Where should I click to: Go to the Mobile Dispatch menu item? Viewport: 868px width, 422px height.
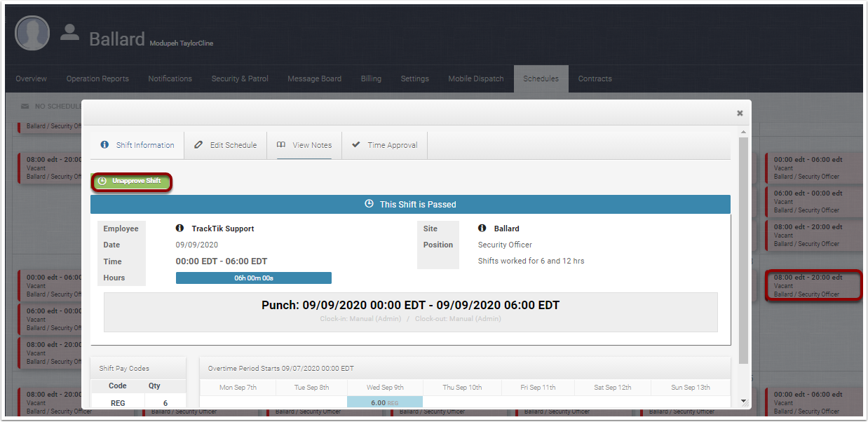tap(476, 79)
